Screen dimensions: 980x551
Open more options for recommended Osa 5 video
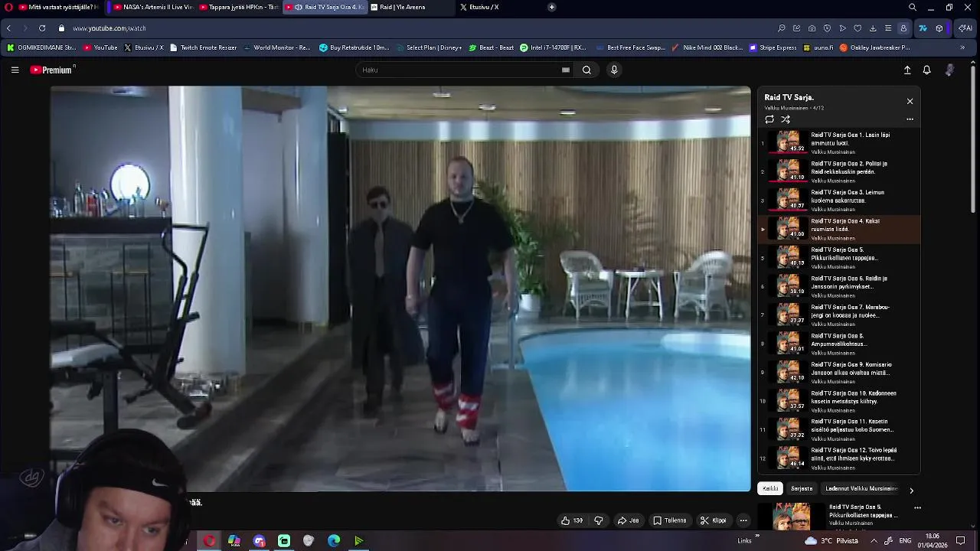[917, 507]
